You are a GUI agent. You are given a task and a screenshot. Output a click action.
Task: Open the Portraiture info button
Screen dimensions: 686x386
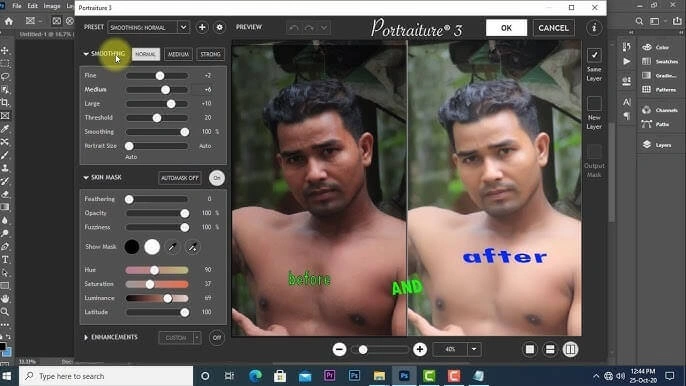click(594, 28)
